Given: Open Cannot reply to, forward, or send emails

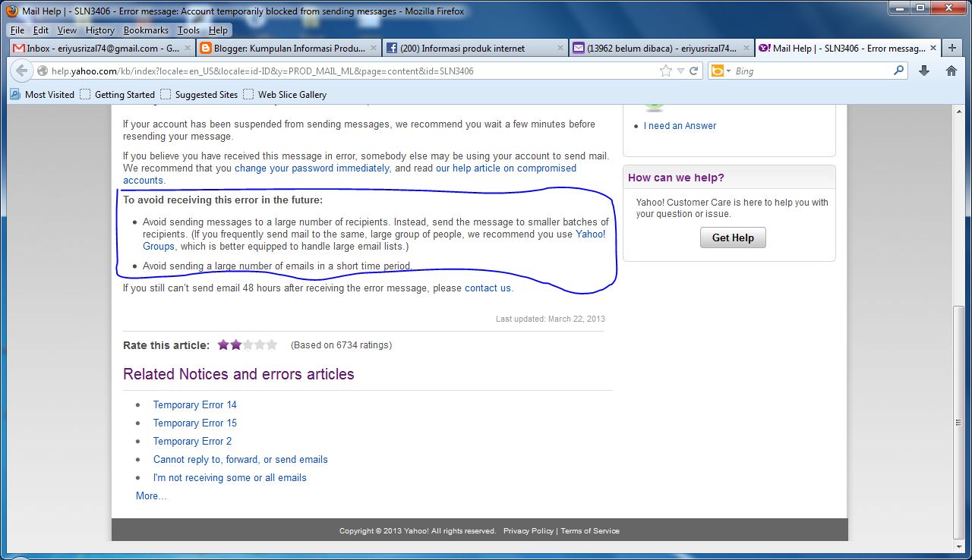Looking at the screenshot, I should [x=241, y=460].
